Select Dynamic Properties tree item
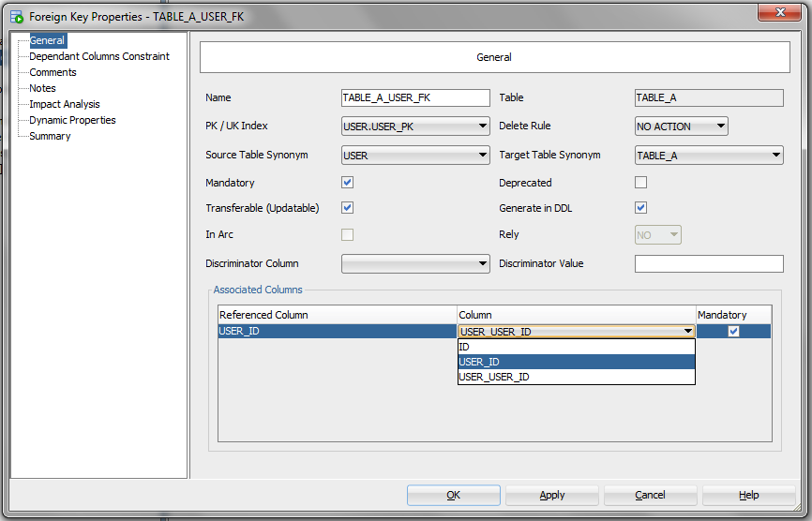 pyautogui.click(x=72, y=120)
